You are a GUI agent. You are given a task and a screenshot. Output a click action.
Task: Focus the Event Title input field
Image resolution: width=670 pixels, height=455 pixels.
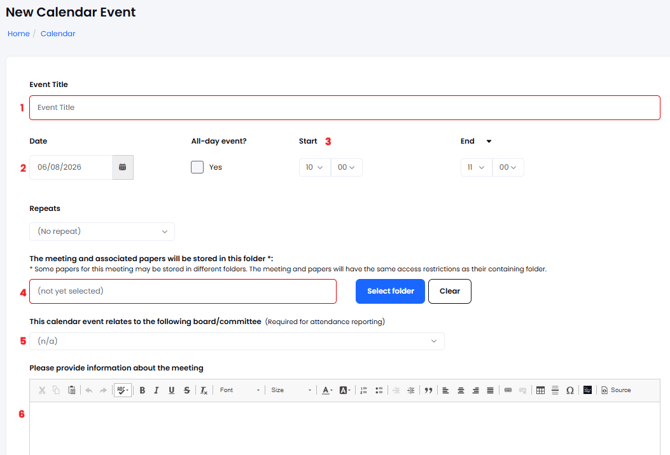coord(345,108)
